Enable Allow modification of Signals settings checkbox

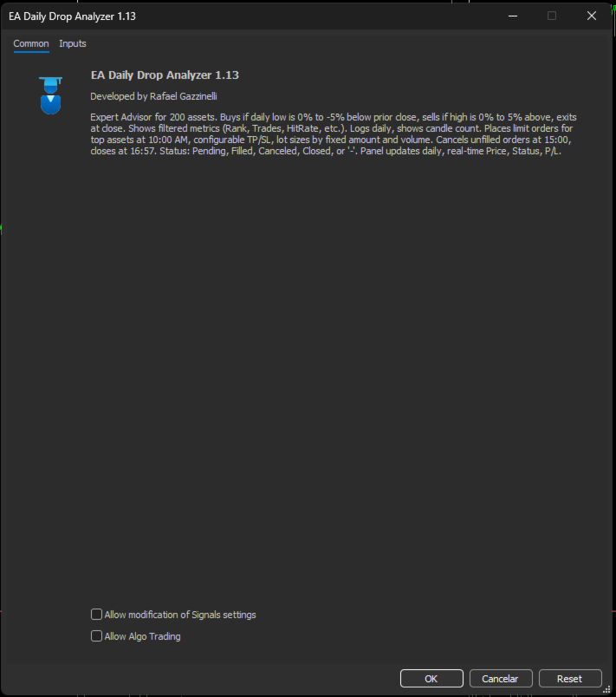click(x=96, y=615)
